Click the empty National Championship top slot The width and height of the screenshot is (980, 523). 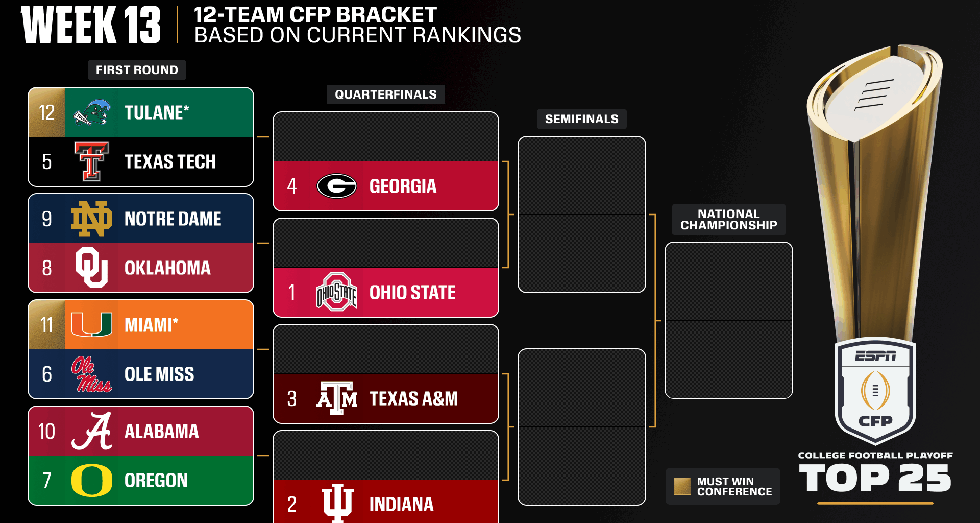tap(728, 281)
